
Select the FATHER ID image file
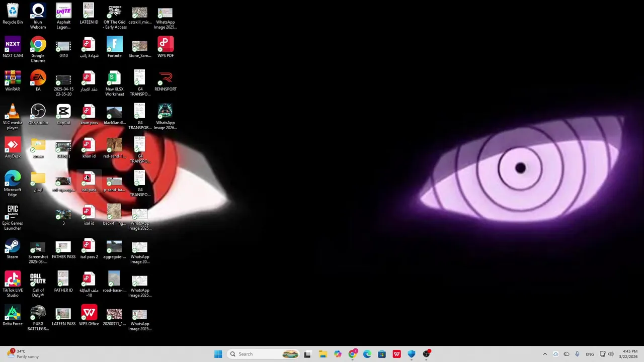click(63, 282)
